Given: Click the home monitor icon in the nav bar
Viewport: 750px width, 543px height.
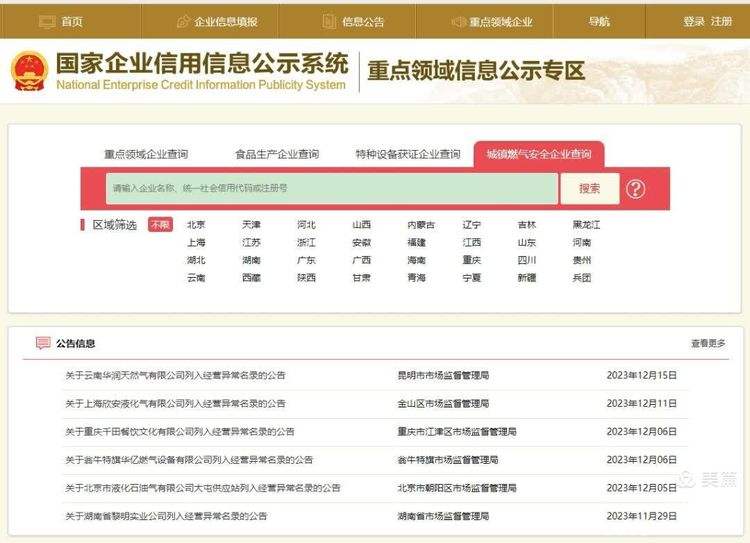Looking at the screenshot, I should tap(47, 22).
